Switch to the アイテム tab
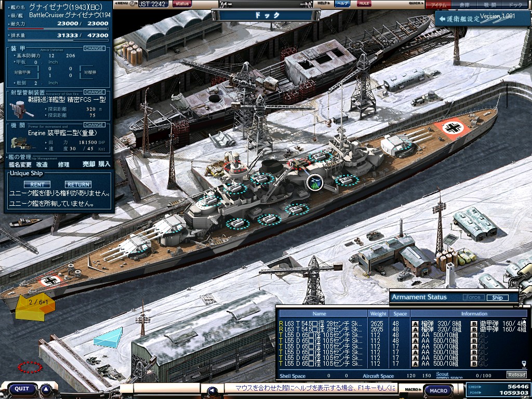 [x=438, y=5]
